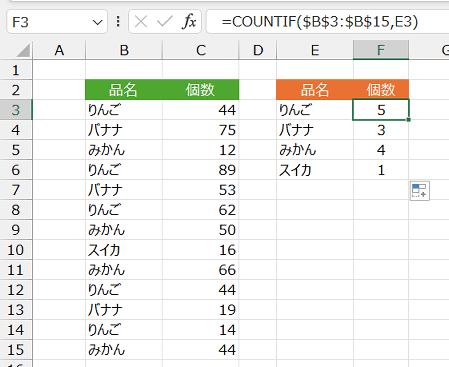Click the cell with value 89

click(x=201, y=170)
